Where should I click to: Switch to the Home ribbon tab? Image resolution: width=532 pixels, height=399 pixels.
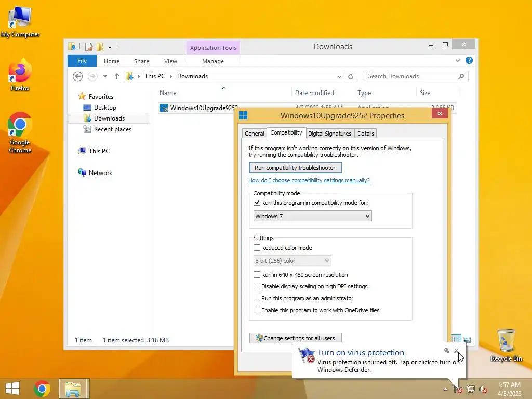(x=112, y=61)
